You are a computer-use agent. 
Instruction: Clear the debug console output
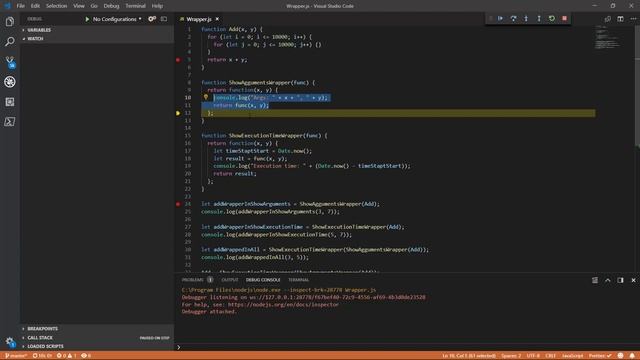595,280
